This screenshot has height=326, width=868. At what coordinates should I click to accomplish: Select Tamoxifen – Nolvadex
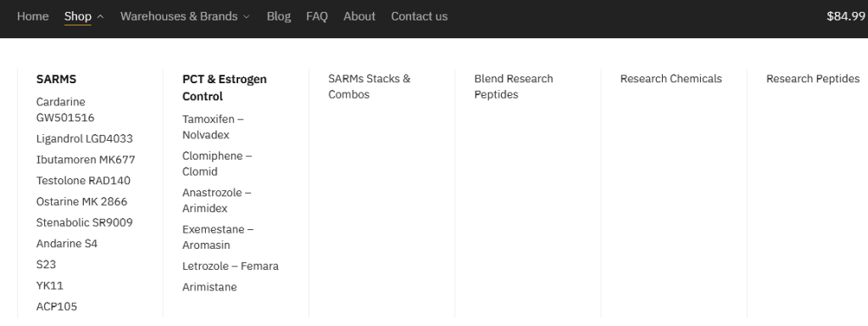[213, 127]
